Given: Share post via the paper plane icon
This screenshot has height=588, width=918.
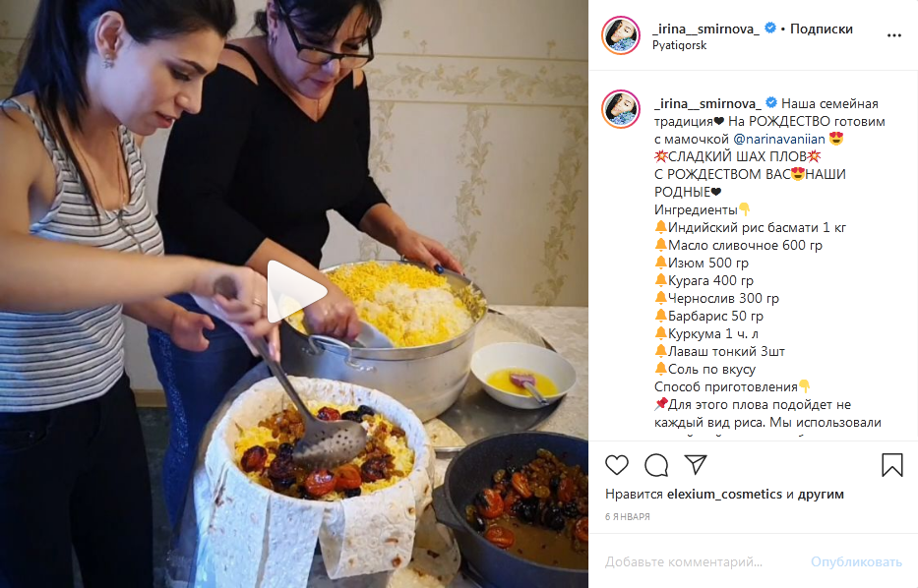Looking at the screenshot, I should tap(696, 464).
